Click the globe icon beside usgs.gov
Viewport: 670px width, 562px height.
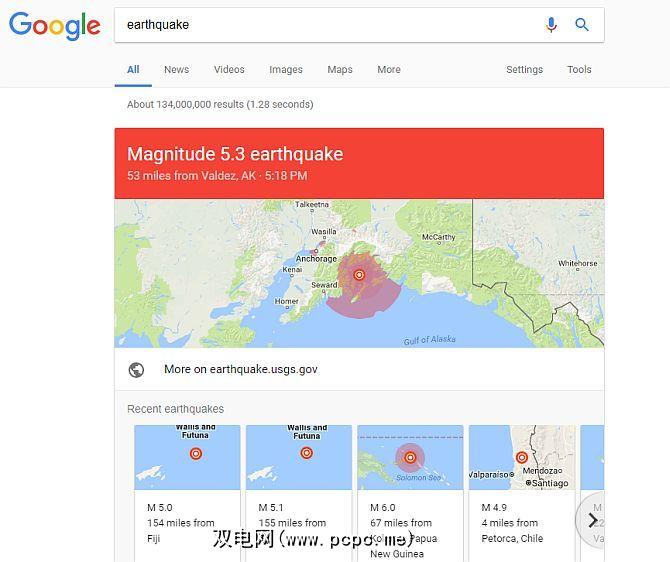(136, 370)
